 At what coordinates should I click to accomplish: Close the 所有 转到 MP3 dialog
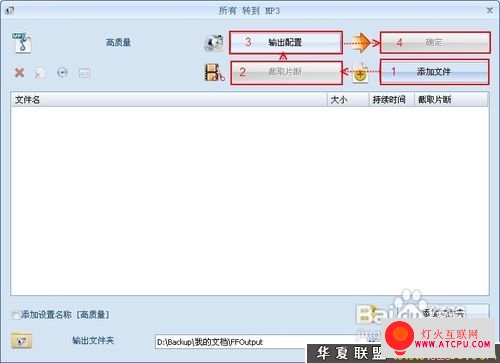click(490, 10)
